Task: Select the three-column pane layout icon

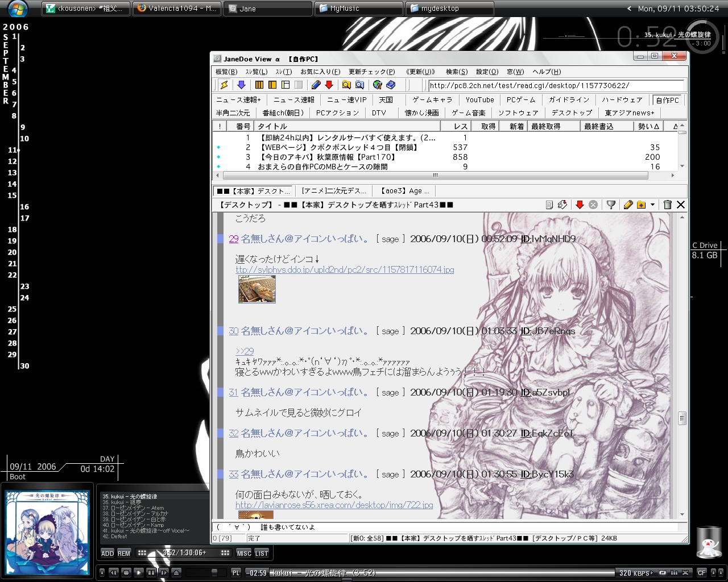Action: [259, 85]
